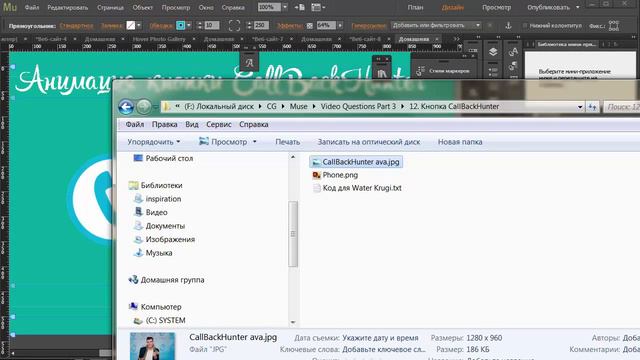Select the CallBackHunter ava.jpg file
The height and width of the screenshot is (360, 640).
click(356, 162)
